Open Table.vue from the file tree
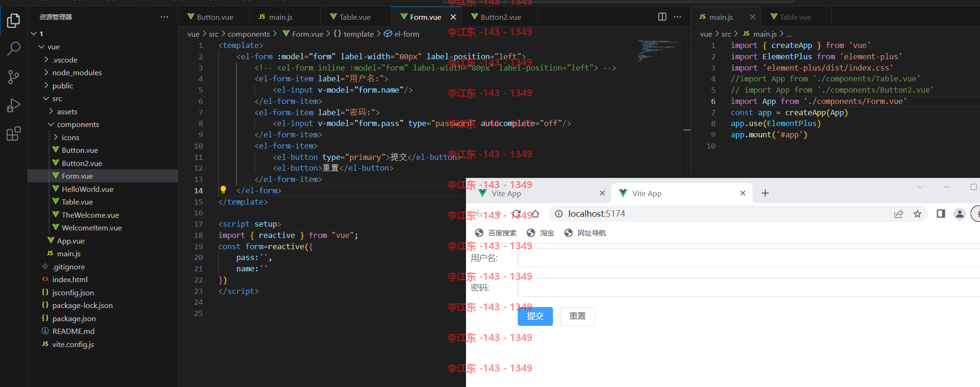Image resolution: width=980 pixels, height=387 pixels. (x=77, y=202)
